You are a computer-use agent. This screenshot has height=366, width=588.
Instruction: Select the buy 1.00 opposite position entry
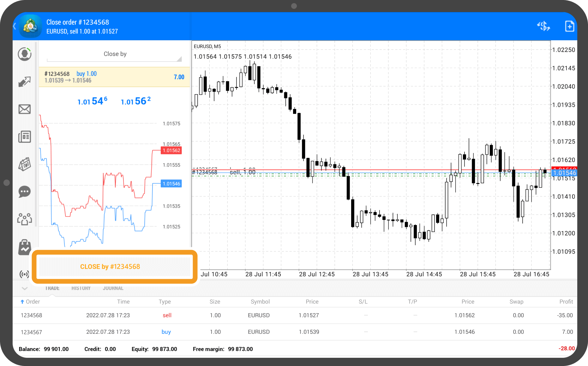pos(114,77)
